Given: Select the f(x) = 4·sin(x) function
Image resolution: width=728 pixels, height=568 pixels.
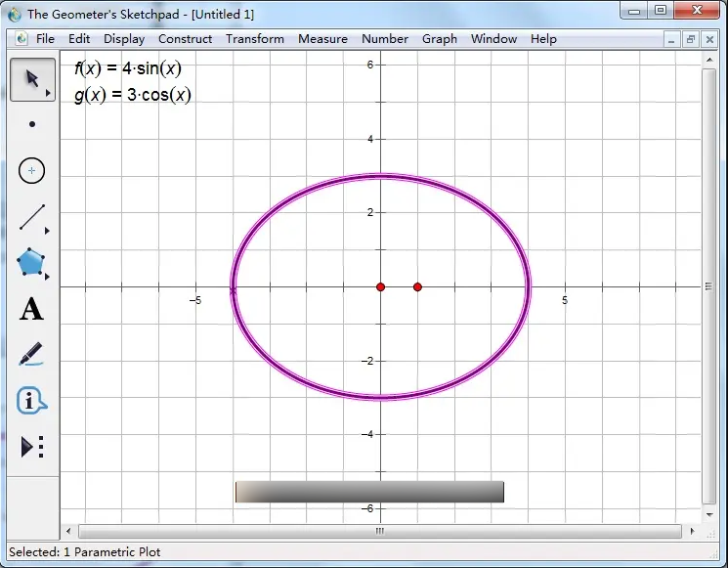Looking at the screenshot, I should tap(128, 68).
